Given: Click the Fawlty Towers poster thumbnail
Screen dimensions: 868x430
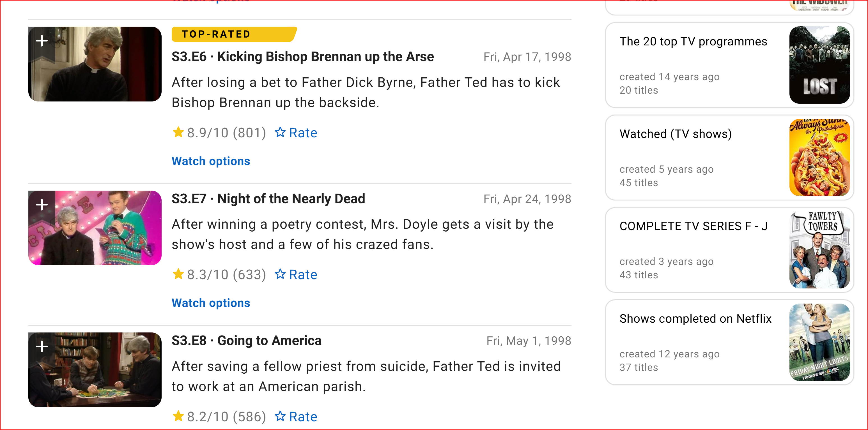Looking at the screenshot, I should coord(819,250).
